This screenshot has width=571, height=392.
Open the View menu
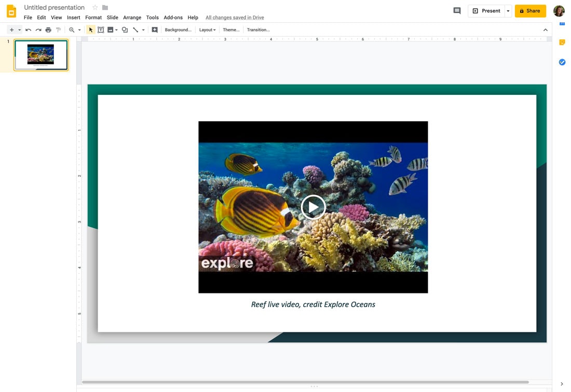(56, 18)
